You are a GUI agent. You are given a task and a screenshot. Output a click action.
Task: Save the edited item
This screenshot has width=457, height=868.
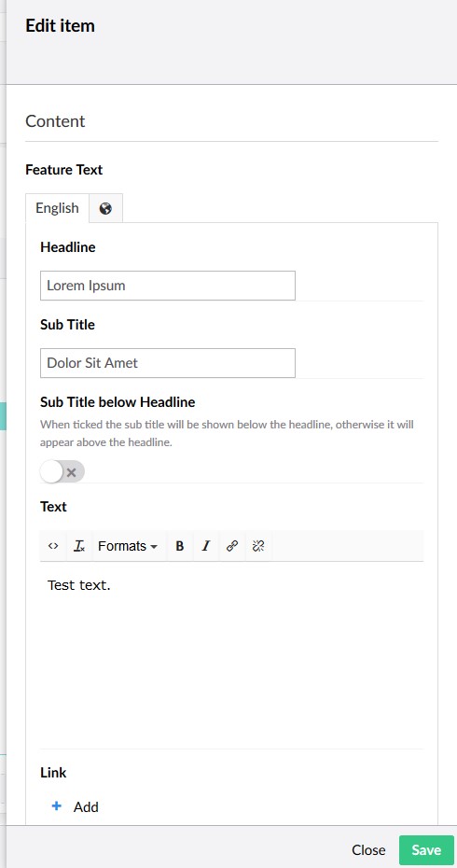[426, 849]
